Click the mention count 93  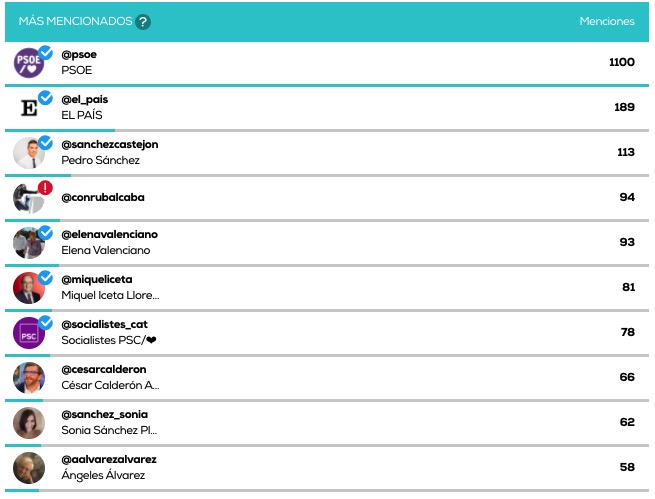(627, 243)
